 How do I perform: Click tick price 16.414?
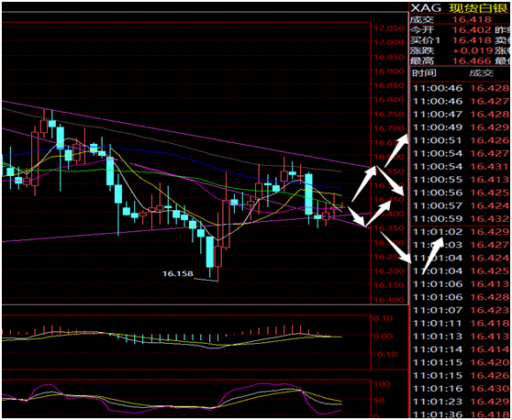click(x=489, y=349)
